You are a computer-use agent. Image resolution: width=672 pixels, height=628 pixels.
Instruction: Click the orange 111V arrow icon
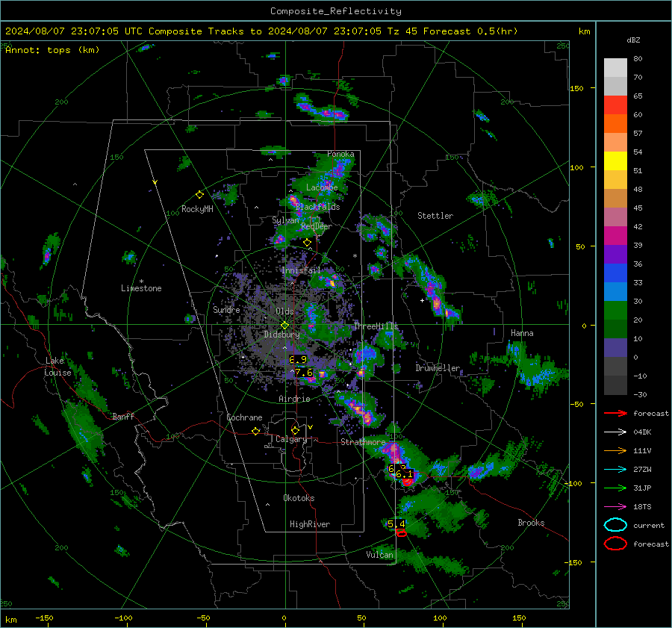(x=615, y=450)
